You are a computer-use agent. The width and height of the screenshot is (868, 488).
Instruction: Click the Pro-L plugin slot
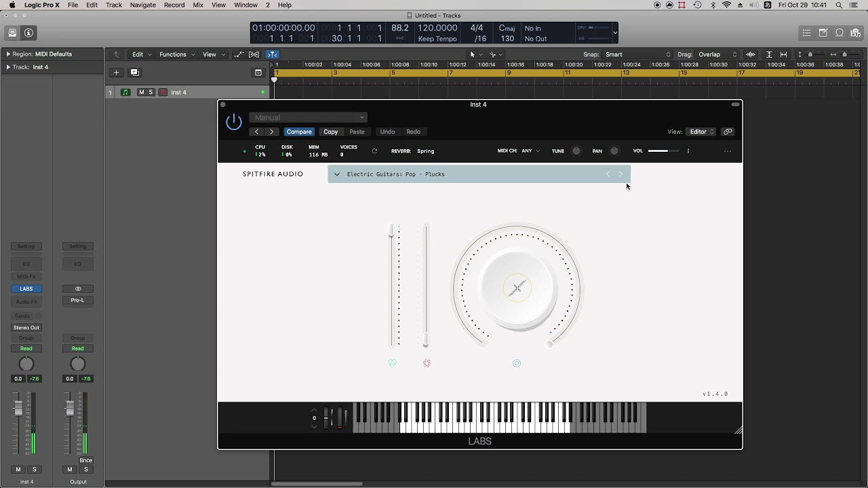[x=78, y=300]
